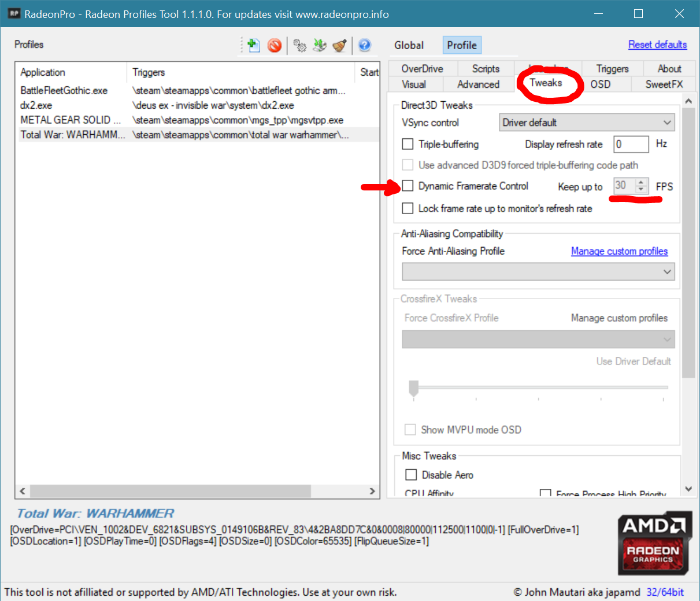Click the 32/64bit link in the footer

[x=665, y=592]
